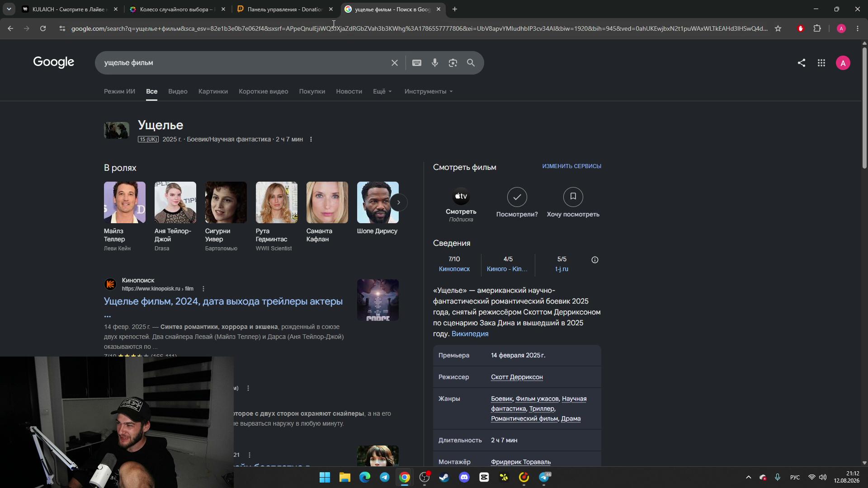The height and width of the screenshot is (488, 868).
Task: Show hidden system tray icons
Action: click(x=749, y=477)
